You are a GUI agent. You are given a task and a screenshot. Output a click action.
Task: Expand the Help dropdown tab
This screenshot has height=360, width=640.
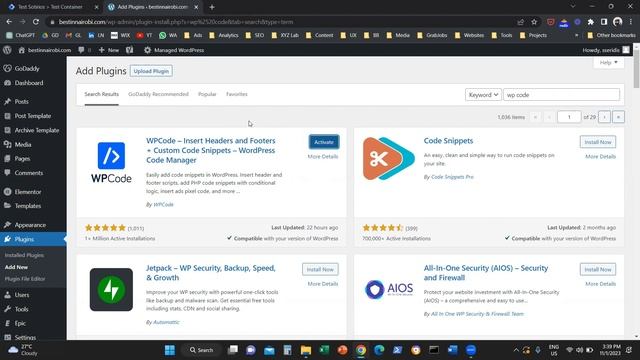point(609,62)
